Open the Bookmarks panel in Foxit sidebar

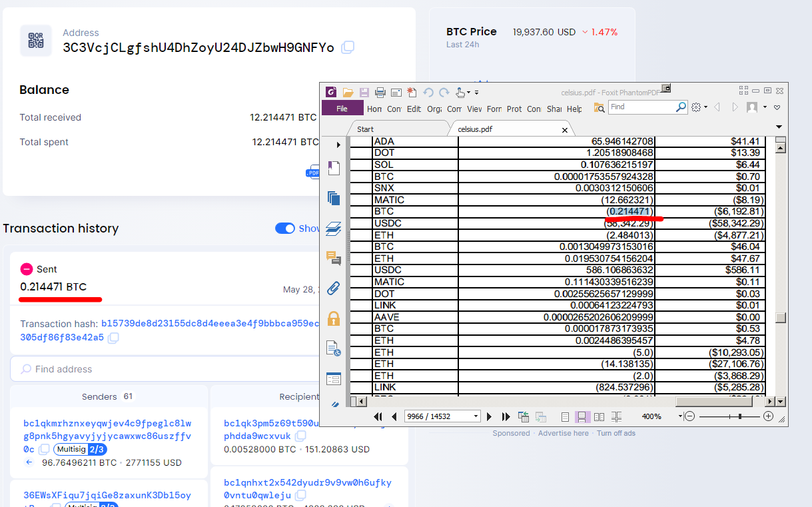click(x=334, y=169)
